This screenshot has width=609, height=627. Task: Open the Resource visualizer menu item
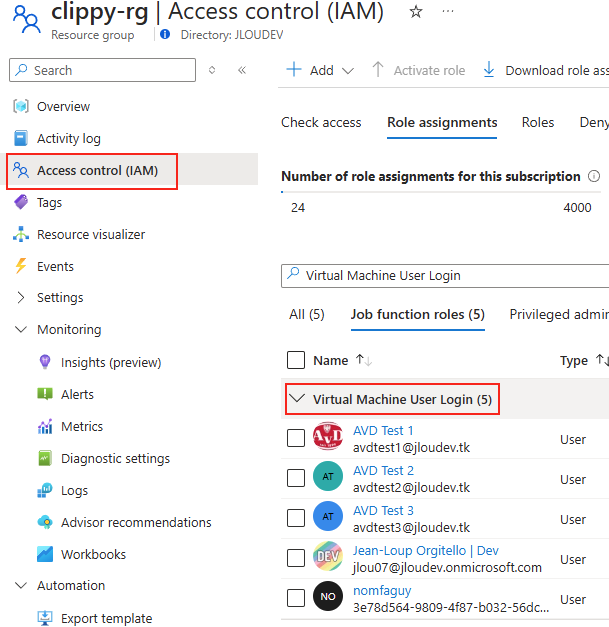(91, 234)
